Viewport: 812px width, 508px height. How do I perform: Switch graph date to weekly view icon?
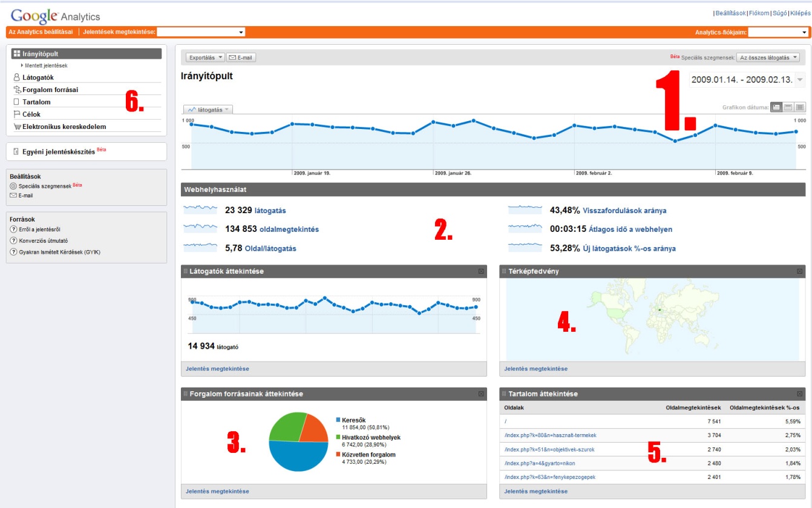(788, 107)
